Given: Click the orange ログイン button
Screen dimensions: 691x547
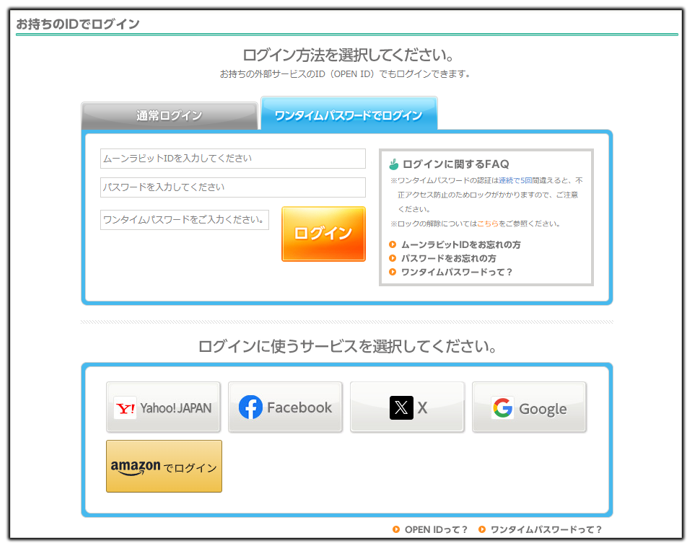Looking at the screenshot, I should [x=323, y=234].
